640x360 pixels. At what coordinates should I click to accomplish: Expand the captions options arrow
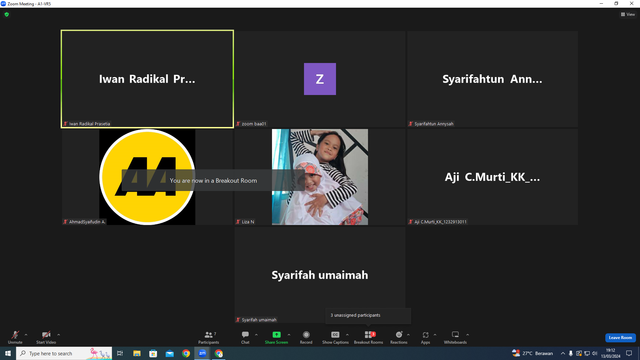(x=347, y=335)
